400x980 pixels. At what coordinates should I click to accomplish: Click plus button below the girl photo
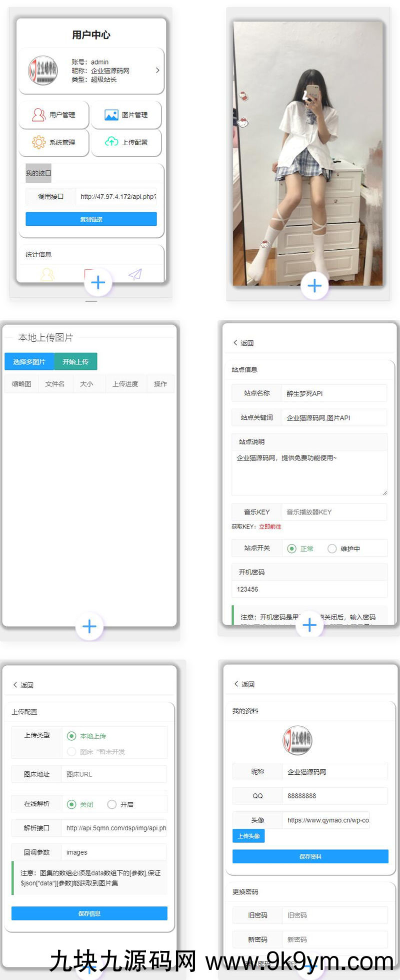(314, 286)
